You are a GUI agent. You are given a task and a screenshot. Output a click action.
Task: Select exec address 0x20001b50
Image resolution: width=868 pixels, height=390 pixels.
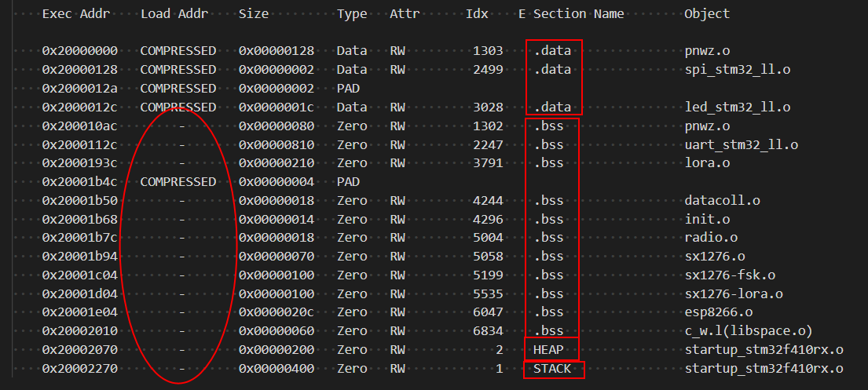[x=79, y=200]
